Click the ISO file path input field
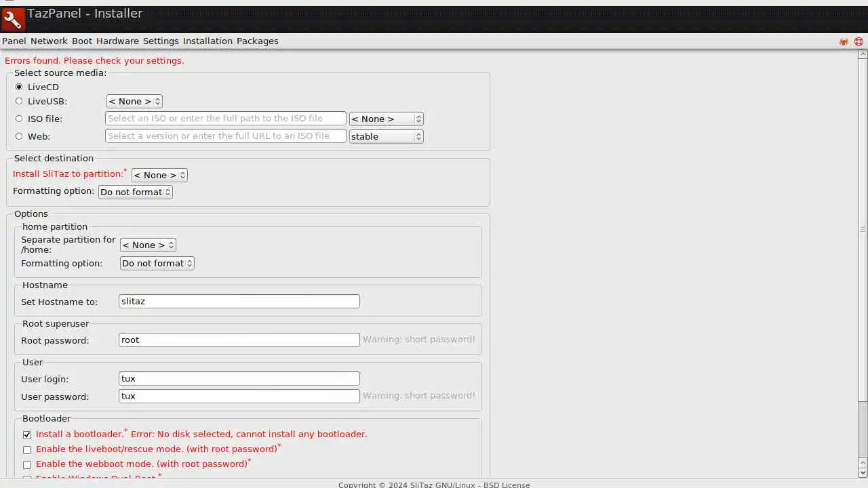868x488 pixels. 226,119
